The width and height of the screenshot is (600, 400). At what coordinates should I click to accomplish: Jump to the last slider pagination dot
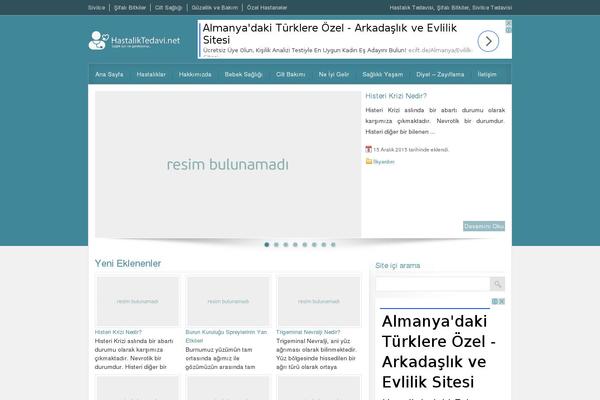pyautogui.click(x=334, y=244)
